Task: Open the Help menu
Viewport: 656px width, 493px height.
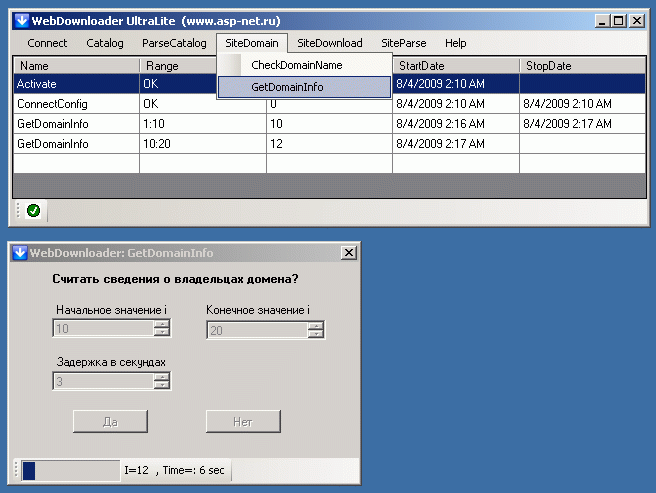Action: pos(456,43)
